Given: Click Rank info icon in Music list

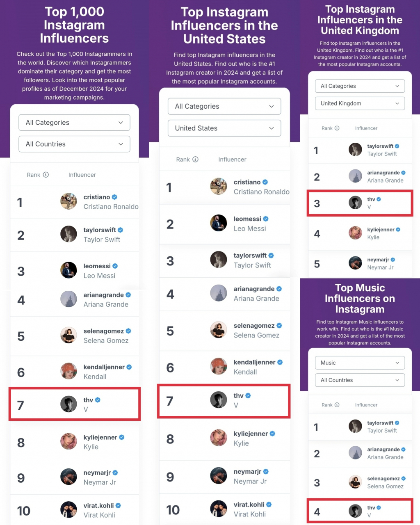Looking at the screenshot, I should (x=337, y=405).
